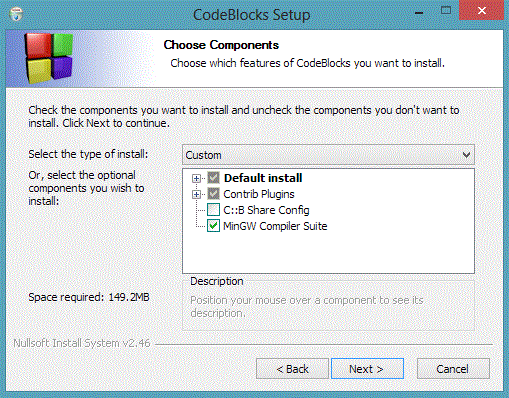The height and width of the screenshot is (398, 509).
Task: Click the Description box area
Action: pos(328,306)
